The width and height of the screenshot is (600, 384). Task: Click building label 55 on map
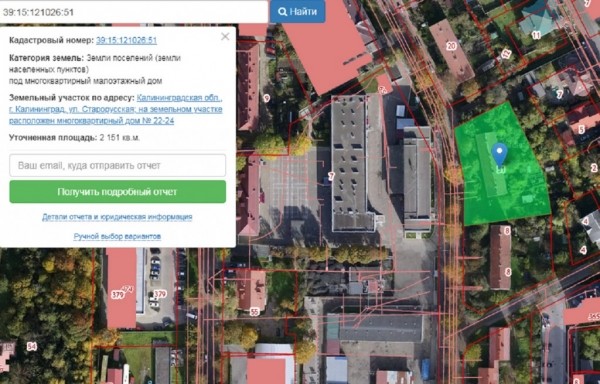[x=254, y=312]
